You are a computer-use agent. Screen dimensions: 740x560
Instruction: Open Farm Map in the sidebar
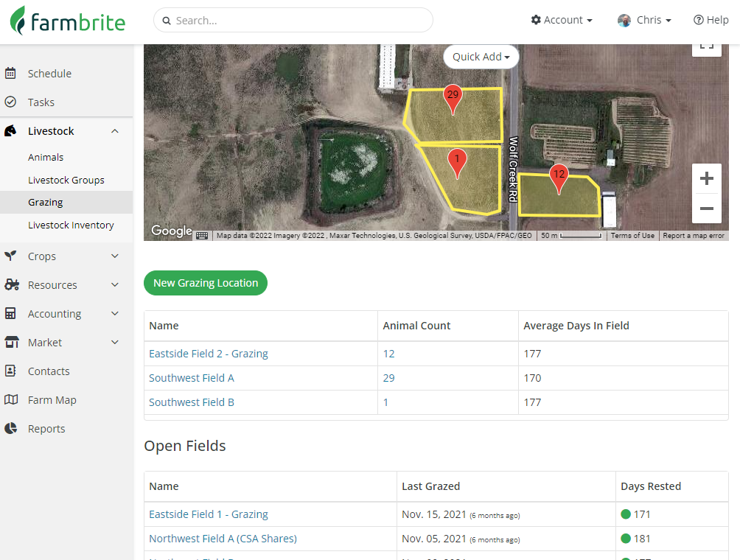(x=52, y=400)
